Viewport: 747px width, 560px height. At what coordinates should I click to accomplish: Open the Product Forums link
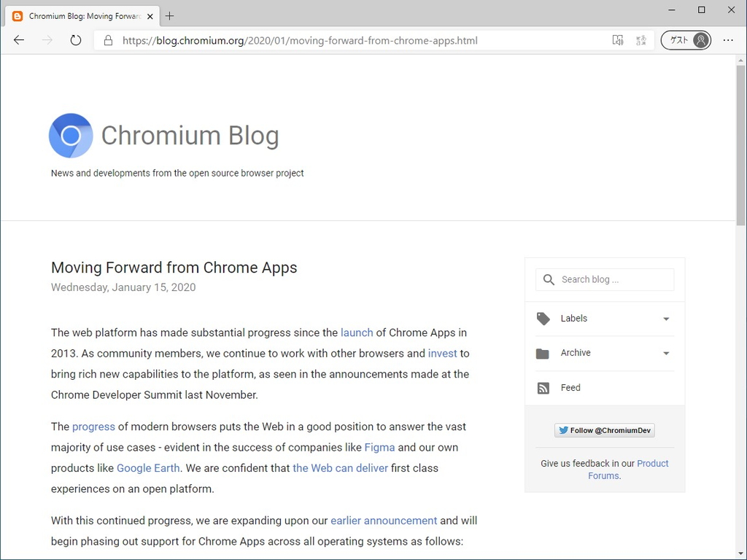pos(653,463)
